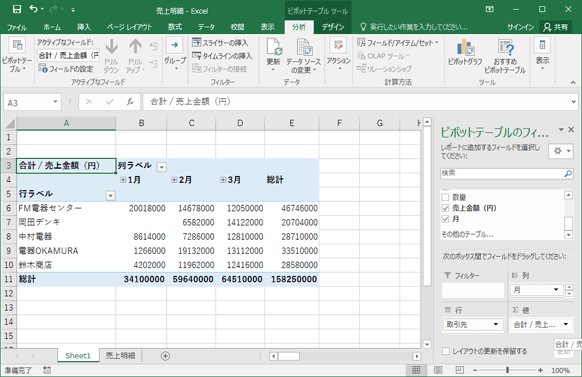
Task: Switch to the デザイン tab
Action: pos(333,27)
